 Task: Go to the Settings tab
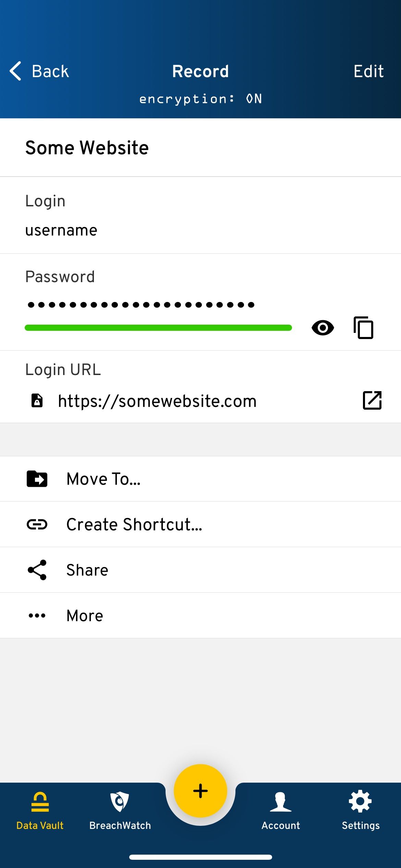(x=361, y=811)
